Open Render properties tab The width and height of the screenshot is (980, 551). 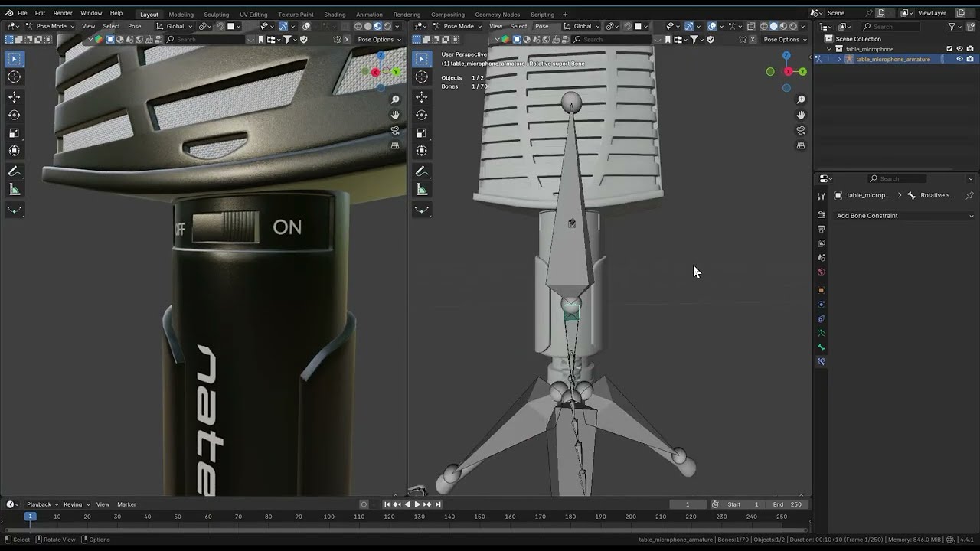(821, 215)
